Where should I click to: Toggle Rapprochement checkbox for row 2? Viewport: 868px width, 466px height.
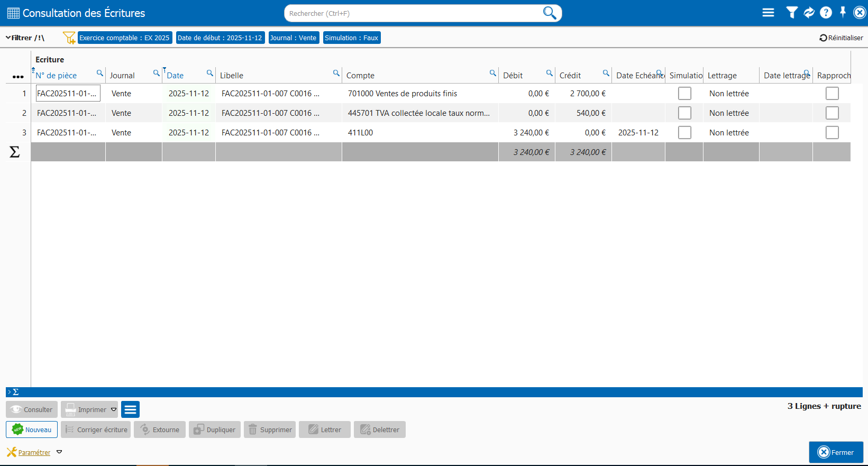(x=832, y=113)
